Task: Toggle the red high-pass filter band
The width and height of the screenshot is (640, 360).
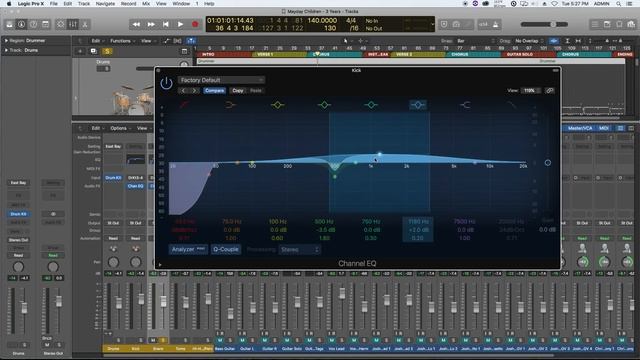Action: 184,105
